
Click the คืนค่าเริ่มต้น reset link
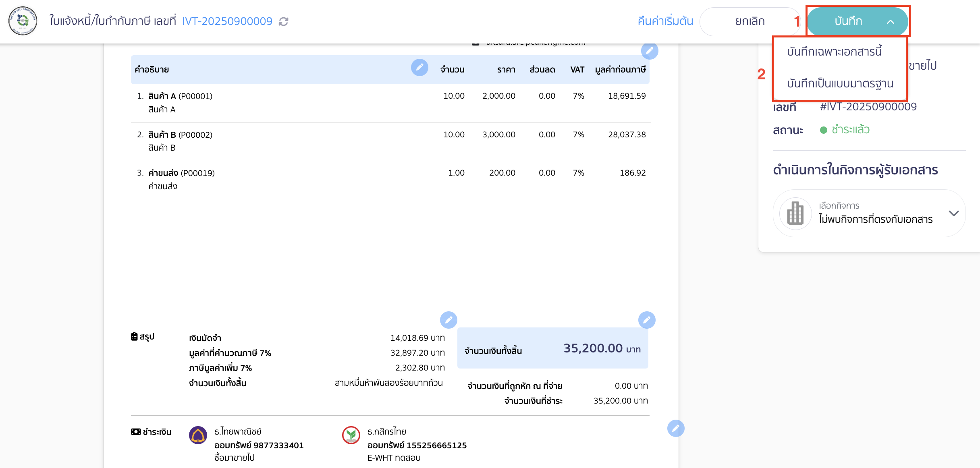(665, 21)
